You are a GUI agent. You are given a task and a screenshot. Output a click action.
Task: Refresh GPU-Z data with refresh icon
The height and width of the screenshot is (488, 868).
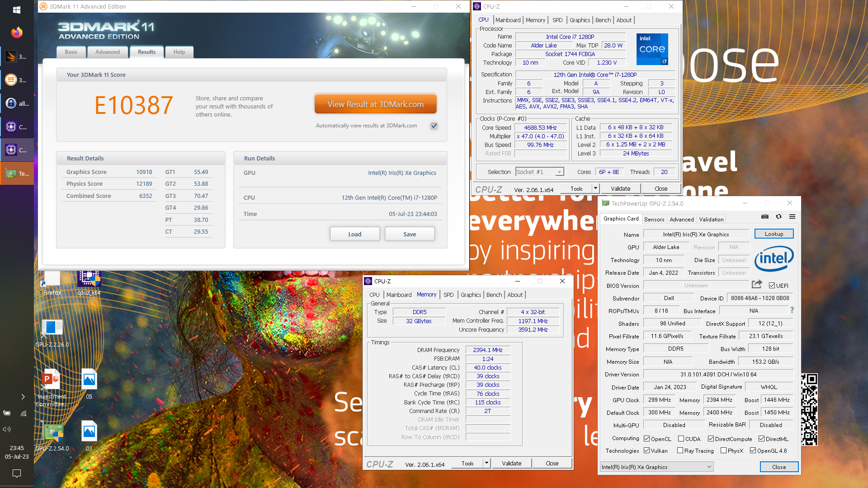(778, 216)
